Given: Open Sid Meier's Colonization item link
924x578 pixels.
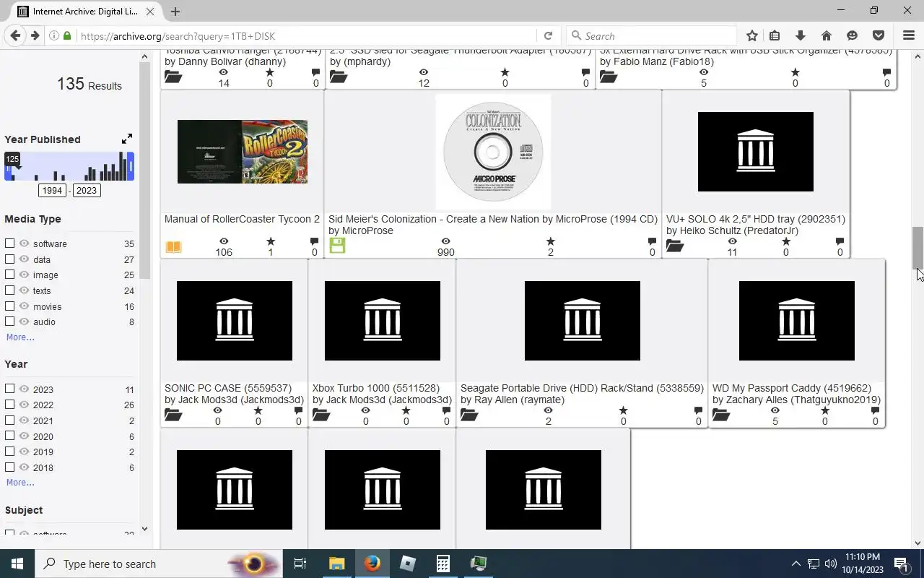Looking at the screenshot, I should pyautogui.click(x=493, y=219).
